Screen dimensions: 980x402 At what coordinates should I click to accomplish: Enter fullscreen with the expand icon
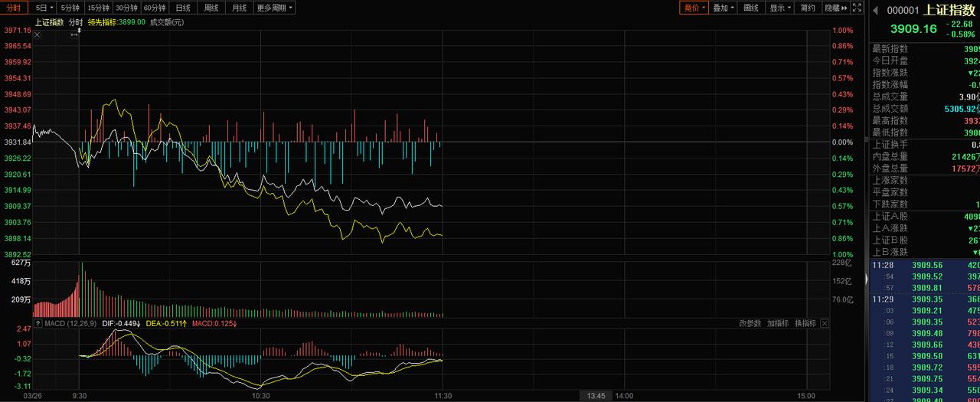click(858, 8)
